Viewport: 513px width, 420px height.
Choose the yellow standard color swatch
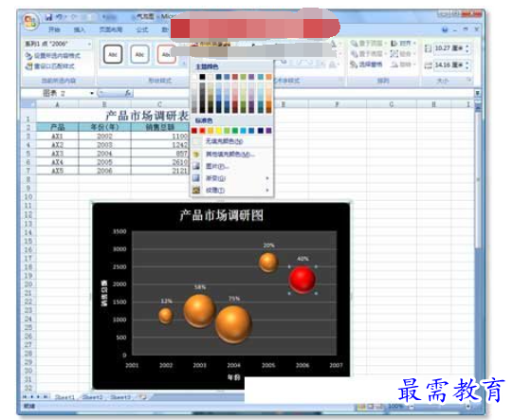(x=218, y=131)
